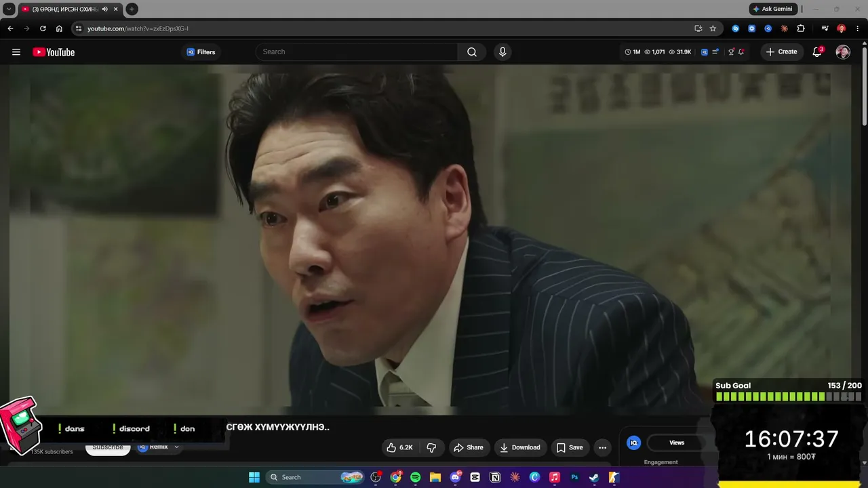Go back in browser history
Image resolution: width=868 pixels, height=488 pixels.
[x=10, y=28]
